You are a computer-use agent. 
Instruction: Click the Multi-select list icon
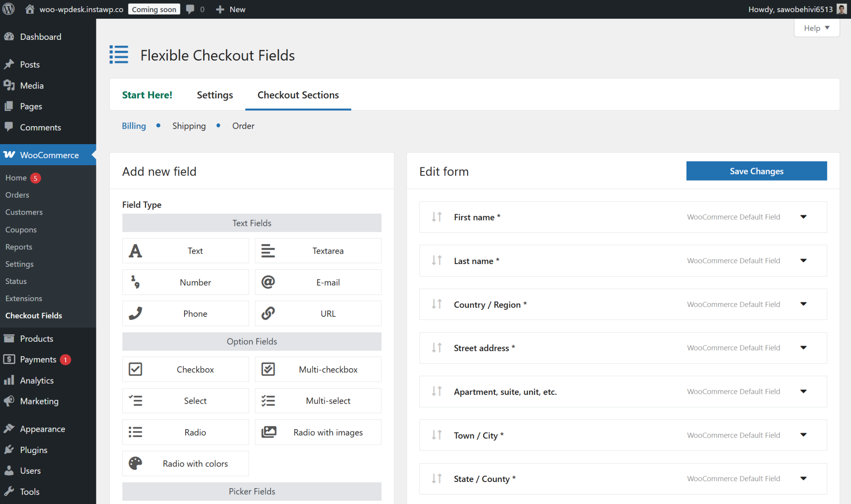(x=268, y=401)
